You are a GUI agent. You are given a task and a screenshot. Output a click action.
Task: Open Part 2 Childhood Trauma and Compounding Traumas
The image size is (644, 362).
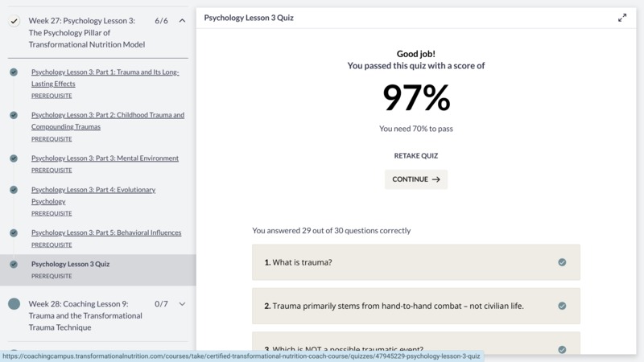coord(108,121)
